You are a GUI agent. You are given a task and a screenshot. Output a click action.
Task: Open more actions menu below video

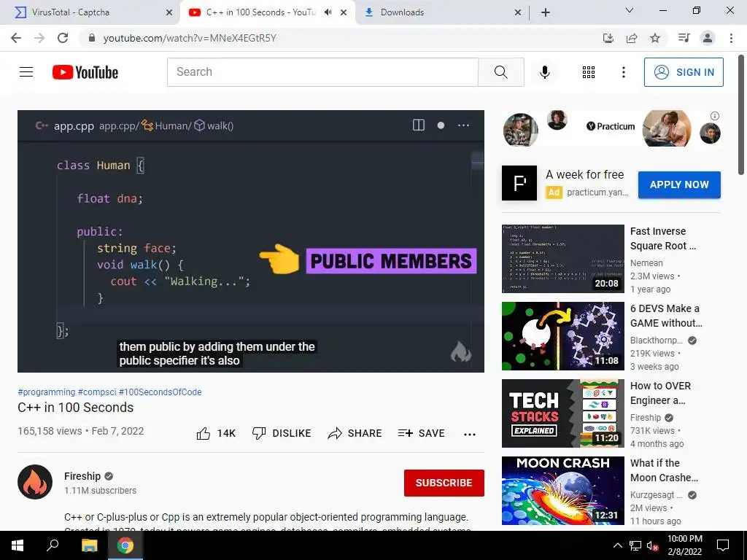(469, 434)
